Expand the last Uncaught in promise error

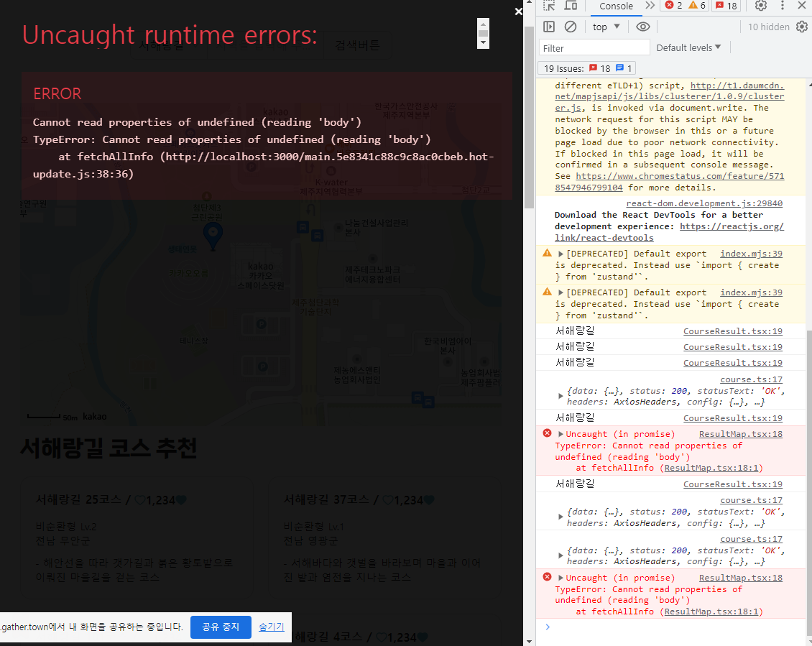(560, 578)
